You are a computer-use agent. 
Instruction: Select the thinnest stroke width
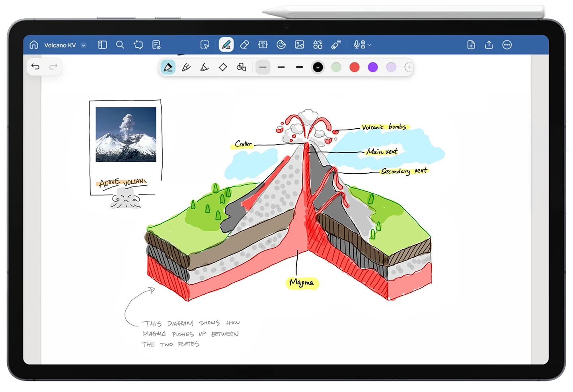click(x=263, y=67)
